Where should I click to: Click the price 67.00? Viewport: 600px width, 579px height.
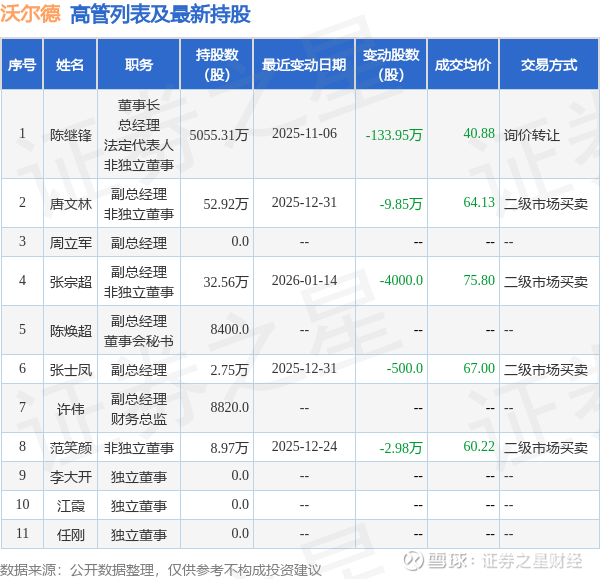[479, 368]
